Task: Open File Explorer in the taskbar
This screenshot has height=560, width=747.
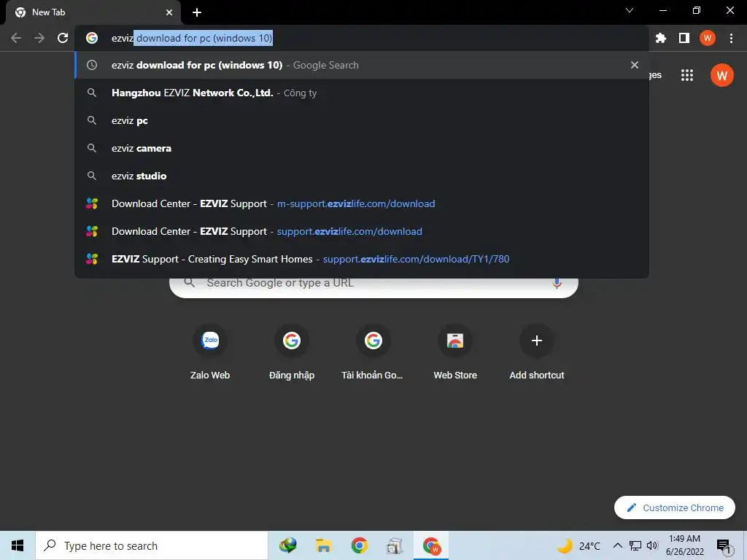Action: coord(323,545)
